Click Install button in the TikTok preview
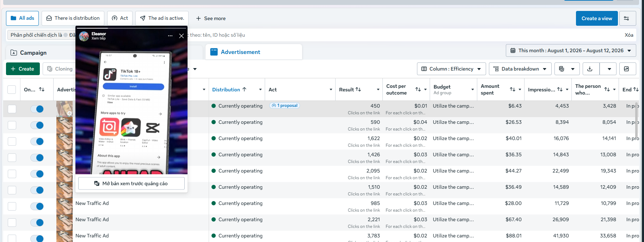Screen dimensions: 644x242 [133, 86]
